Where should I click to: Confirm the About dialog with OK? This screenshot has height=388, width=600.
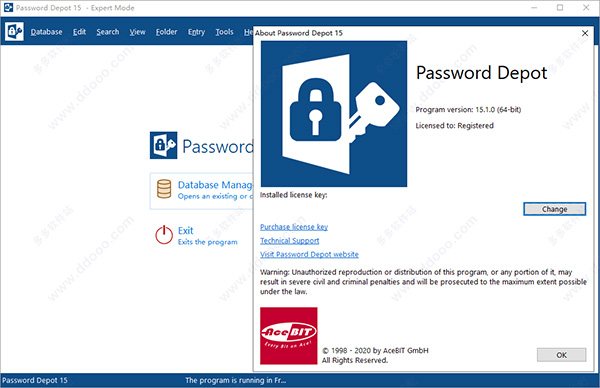[561, 355]
